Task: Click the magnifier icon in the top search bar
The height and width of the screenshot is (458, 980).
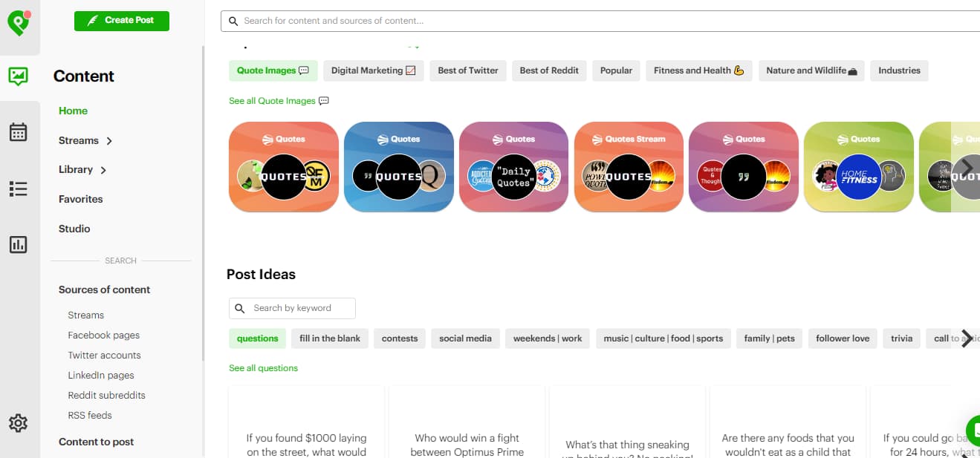Action: [x=233, y=21]
